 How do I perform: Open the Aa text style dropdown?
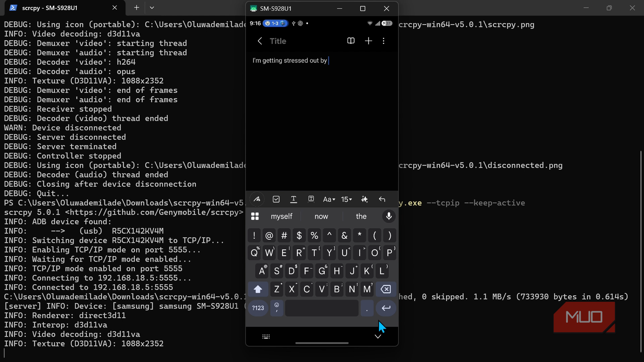pos(329,199)
